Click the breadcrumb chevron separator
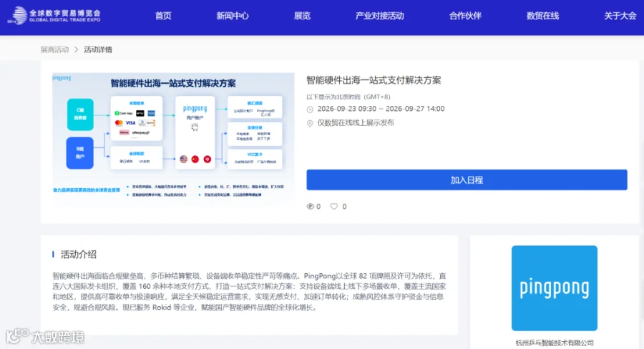This screenshot has height=349, width=644. [x=77, y=49]
